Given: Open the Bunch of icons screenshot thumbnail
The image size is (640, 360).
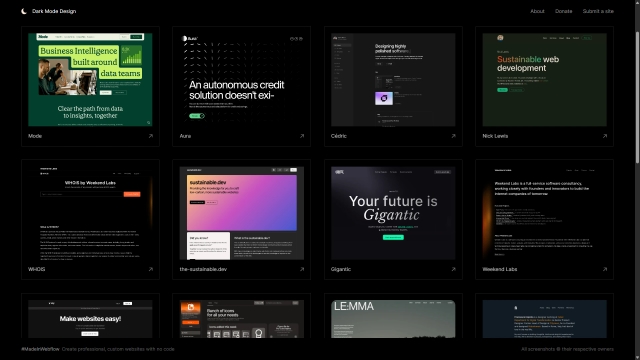Looking at the screenshot, I should [x=242, y=319].
